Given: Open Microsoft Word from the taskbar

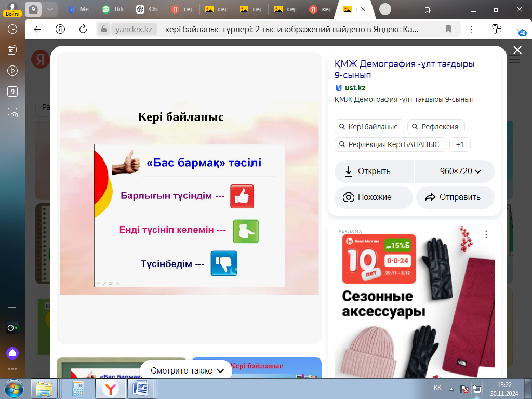Looking at the screenshot, I should point(140,389).
